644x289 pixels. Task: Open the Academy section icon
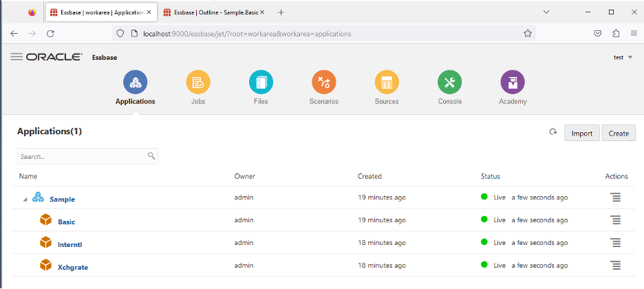point(512,82)
